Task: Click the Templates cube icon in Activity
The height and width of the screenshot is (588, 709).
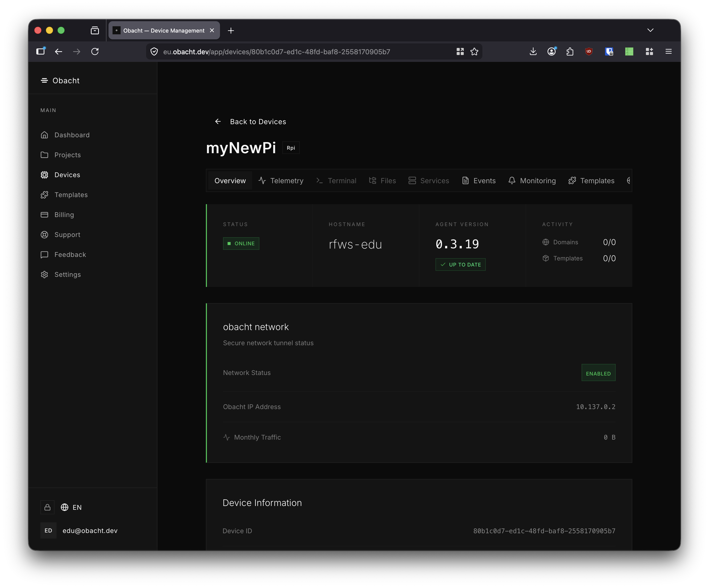Action: click(546, 258)
